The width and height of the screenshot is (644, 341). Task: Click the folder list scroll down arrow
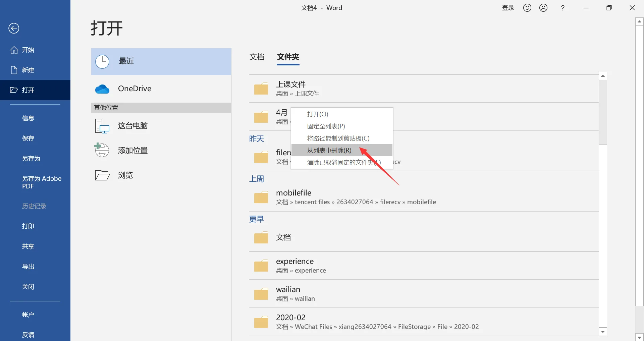603,332
